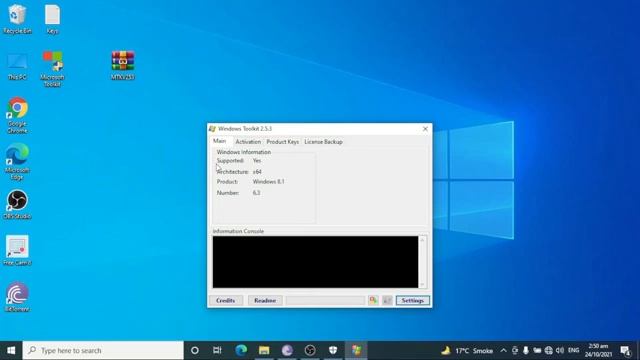The height and width of the screenshot is (360, 640).
Task: Click the Information Console scroll up arrow
Action: click(422, 240)
